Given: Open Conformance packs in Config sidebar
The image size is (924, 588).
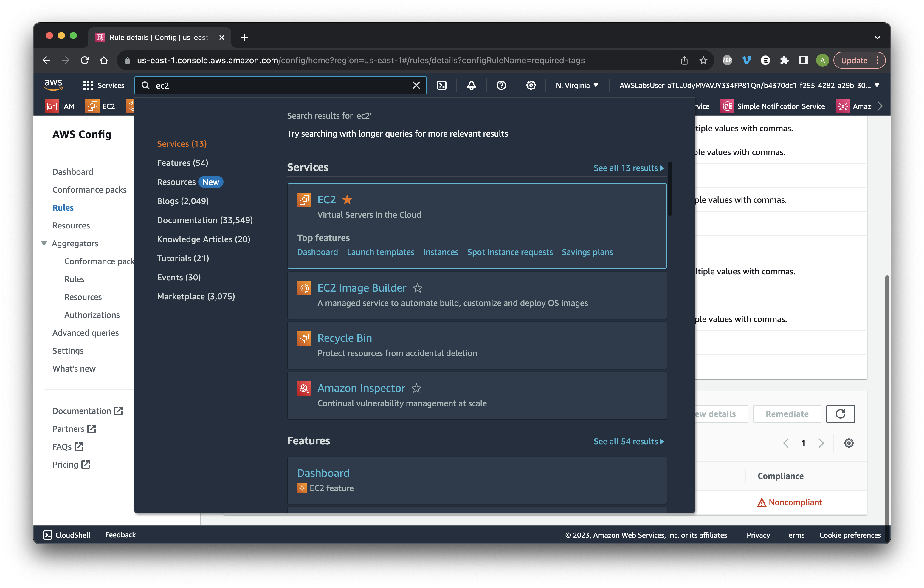Looking at the screenshot, I should pyautogui.click(x=89, y=190).
